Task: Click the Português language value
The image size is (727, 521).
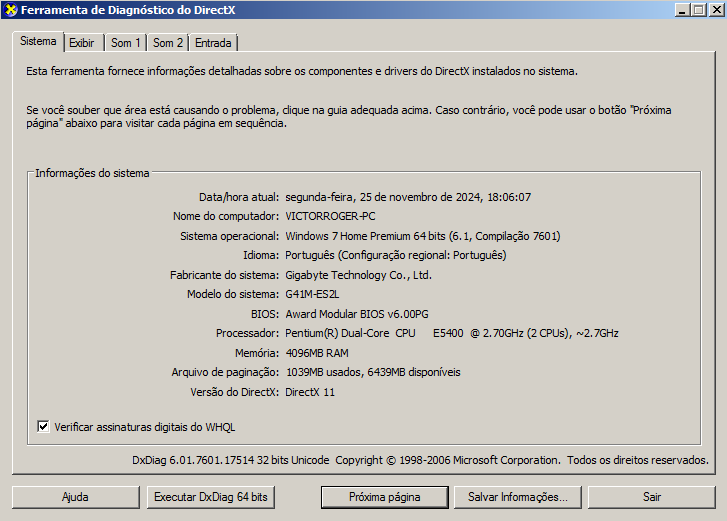Action: pyautogui.click(x=395, y=255)
